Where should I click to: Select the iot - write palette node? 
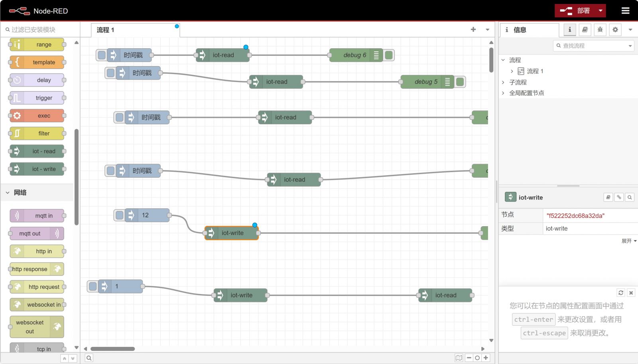[x=37, y=169]
